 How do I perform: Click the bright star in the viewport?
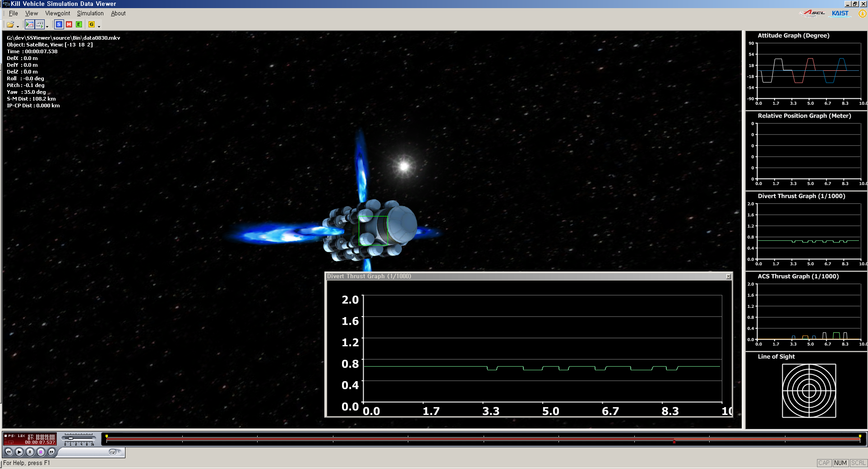pyautogui.click(x=404, y=166)
